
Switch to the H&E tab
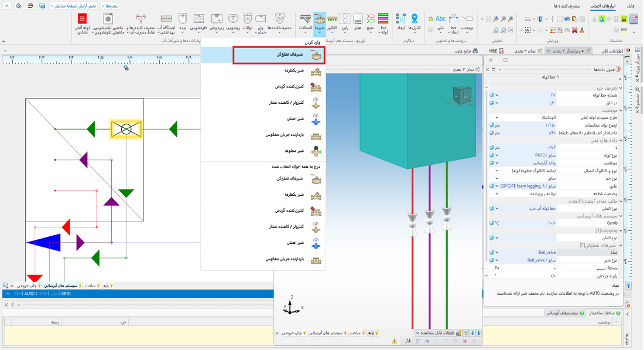coord(496,51)
